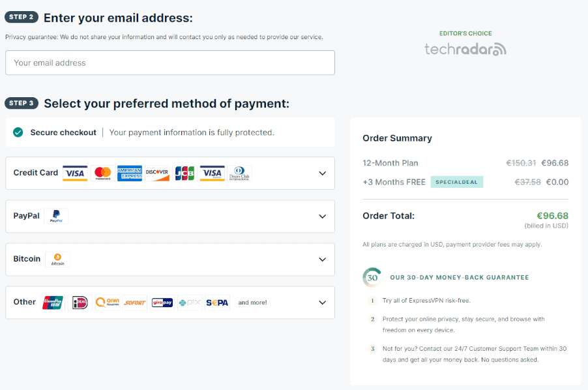
Task: Click the Sofort payment icon
Action: click(x=135, y=303)
